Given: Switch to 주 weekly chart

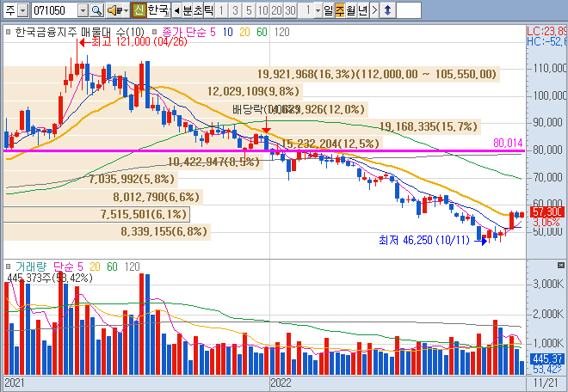Looking at the screenshot, I should pos(339,10).
